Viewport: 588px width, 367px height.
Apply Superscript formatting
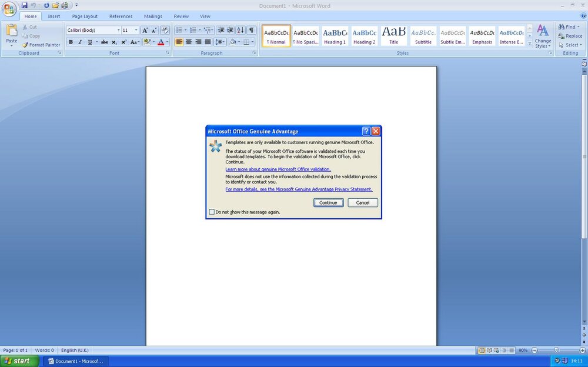(x=123, y=42)
